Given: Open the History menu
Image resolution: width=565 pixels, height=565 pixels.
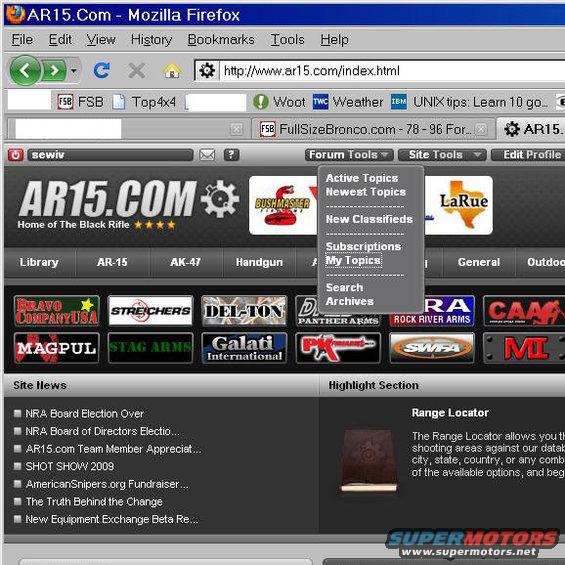Looking at the screenshot, I should [x=151, y=39].
